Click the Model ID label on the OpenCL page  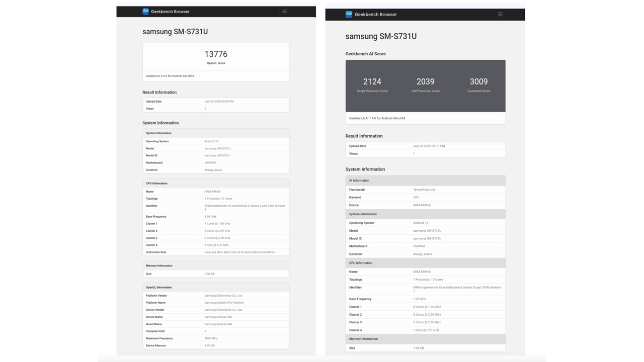click(x=151, y=155)
